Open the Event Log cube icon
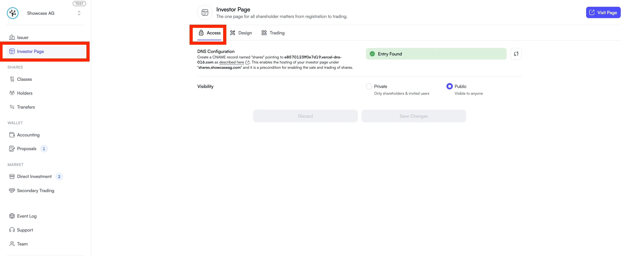Screen dimensions: 644x256 12,216
